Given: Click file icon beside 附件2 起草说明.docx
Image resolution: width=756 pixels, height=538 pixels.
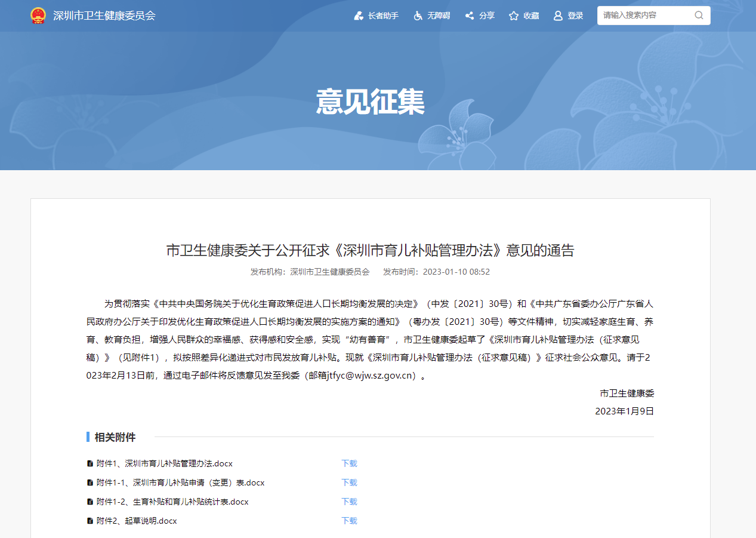Looking at the screenshot, I should (90, 521).
